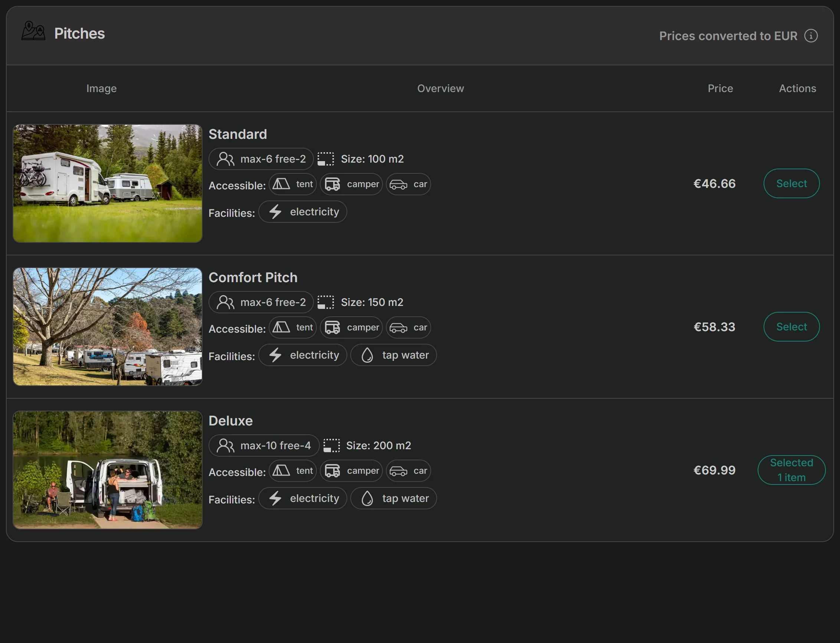The width and height of the screenshot is (840, 643).
Task: Click the tent icon in Standard row
Action: 281,184
